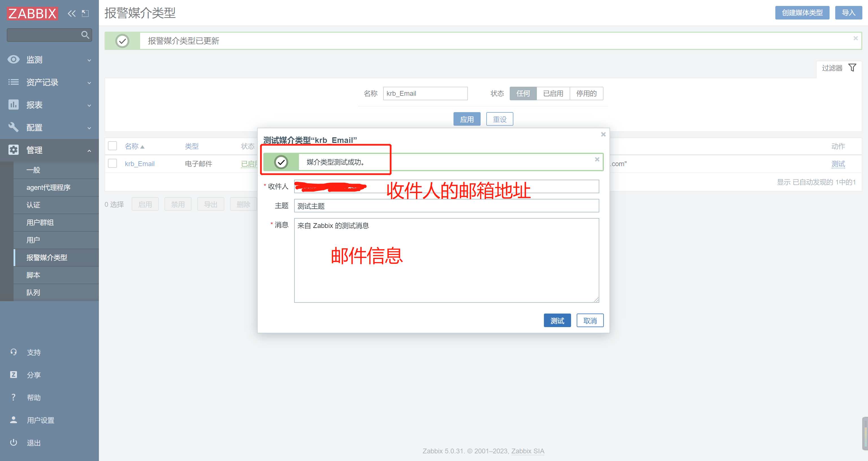
Task: Click the 类型 column header
Action: [192, 146]
